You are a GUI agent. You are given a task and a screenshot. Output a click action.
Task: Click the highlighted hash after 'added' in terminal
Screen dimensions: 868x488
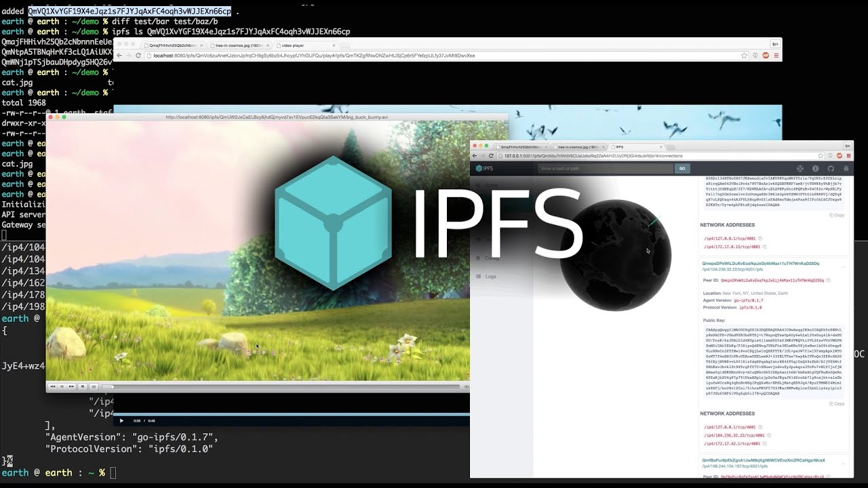[x=130, y=12]
